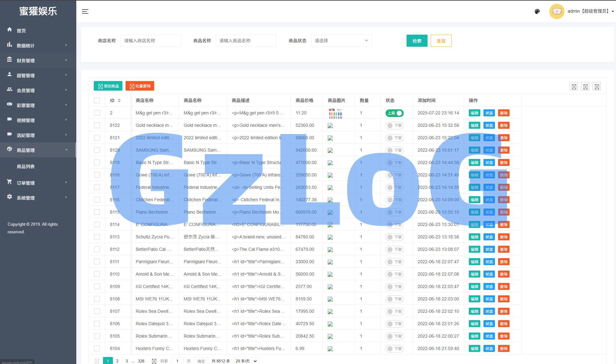Click the M&g gel pen product thumbnail
The height and width of the screenshot is (364, 616).
pos(335,113)
